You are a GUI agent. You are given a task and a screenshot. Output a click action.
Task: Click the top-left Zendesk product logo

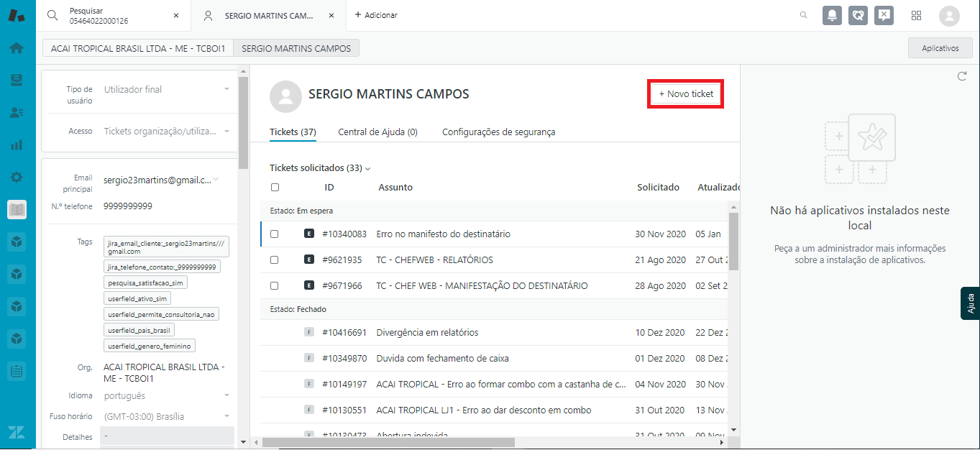(17, 15)
